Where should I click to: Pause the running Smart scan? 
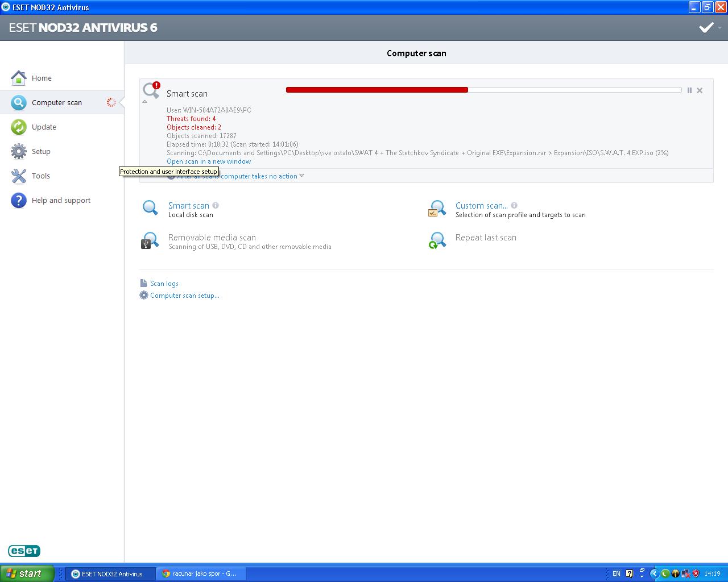point(689,90)
